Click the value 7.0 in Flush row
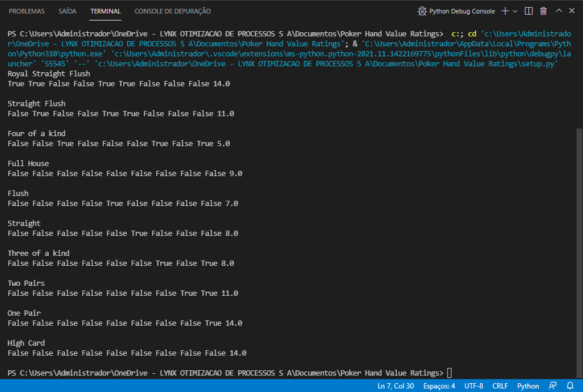This screenshot has width=583, height=392. point(232,203)
